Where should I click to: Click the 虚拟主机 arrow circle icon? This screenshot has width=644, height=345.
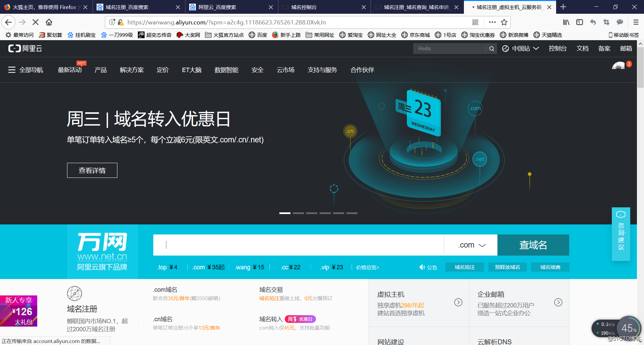458,302
